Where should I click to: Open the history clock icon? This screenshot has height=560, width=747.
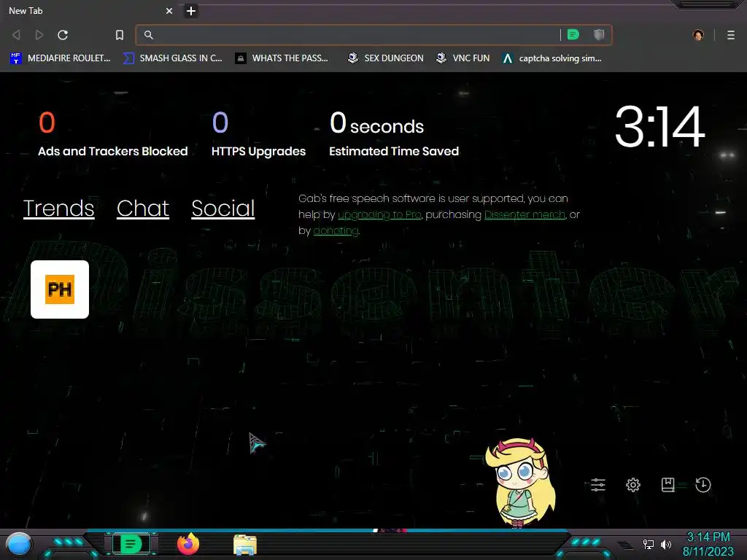coord(703,485)
